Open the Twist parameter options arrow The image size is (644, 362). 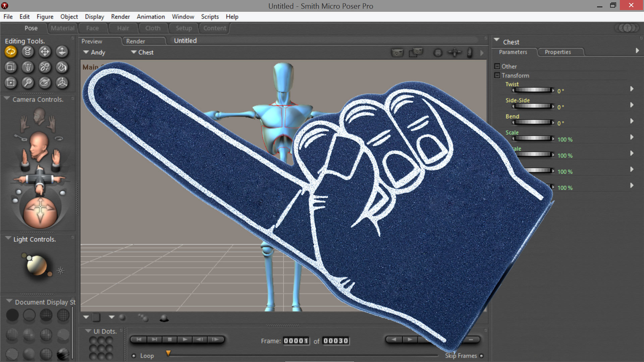[632, 89]
